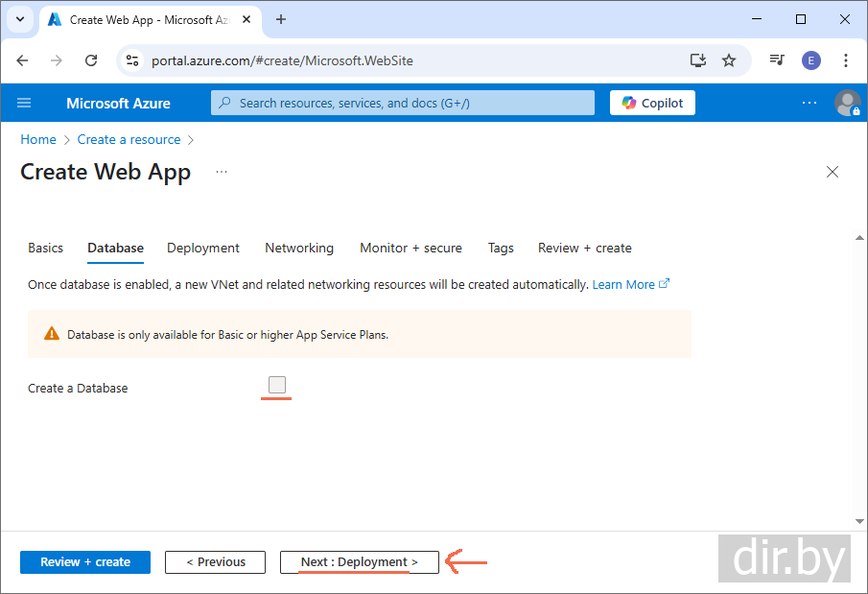Click the Azure header ellipsis menu
Image resolution: width=868 pixels, height=594 pixels.
[x=809, y=103]
